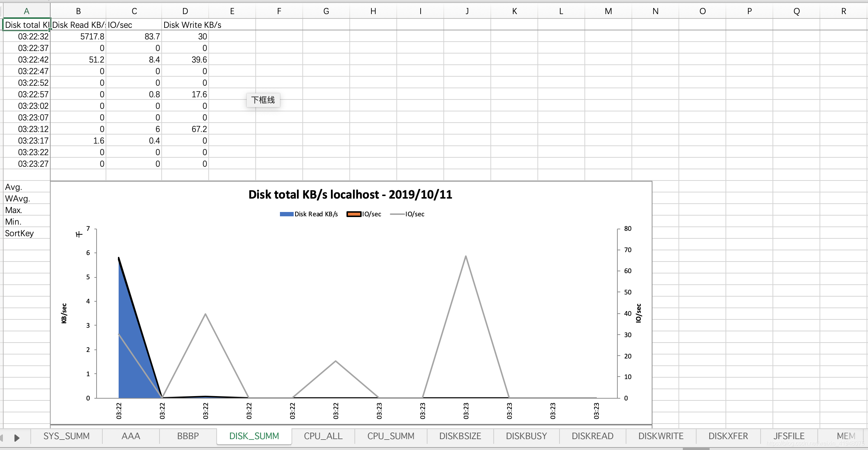Select column D header
The width and height of the screenshot is (868, 450).
(185, 11)
